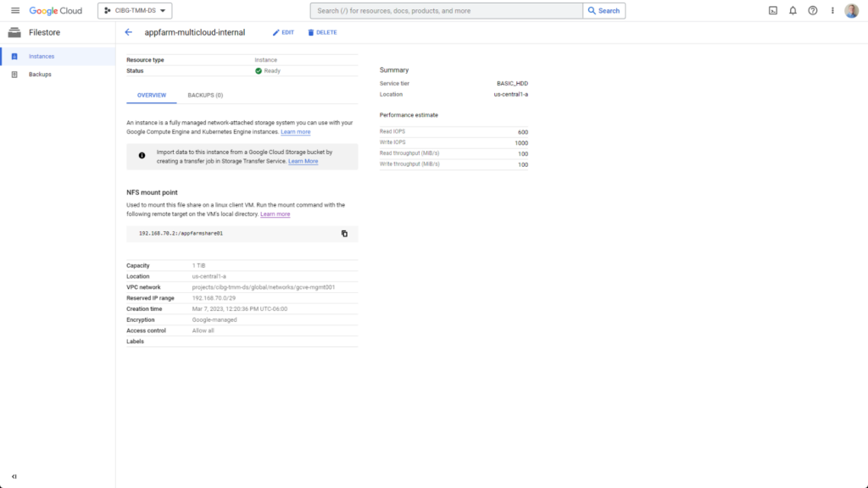Open the main hamburger navigation menu

point(14,10)
